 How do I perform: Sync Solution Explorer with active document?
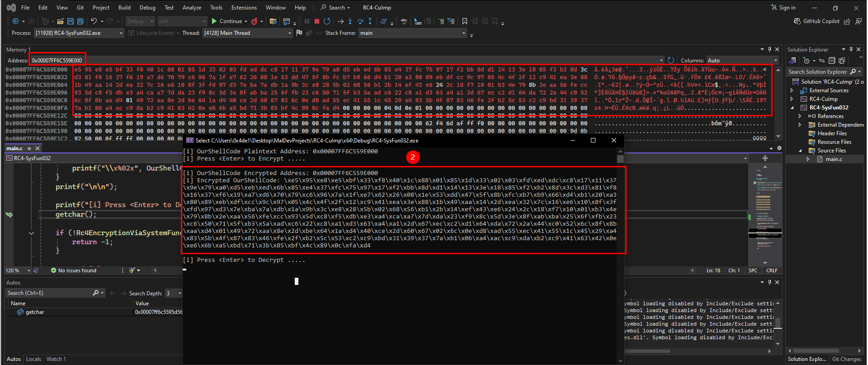822,61
